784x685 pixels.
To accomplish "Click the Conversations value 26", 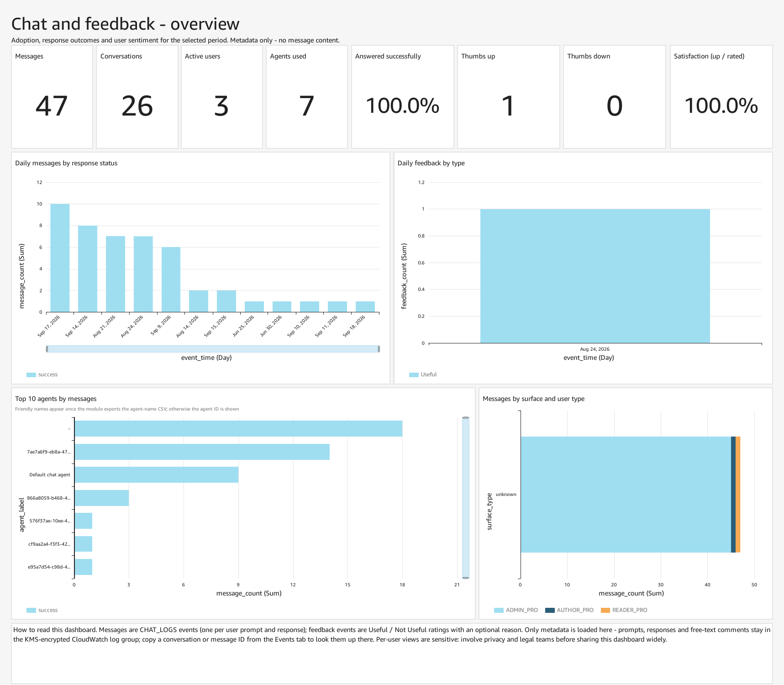I will coord(137,106).
